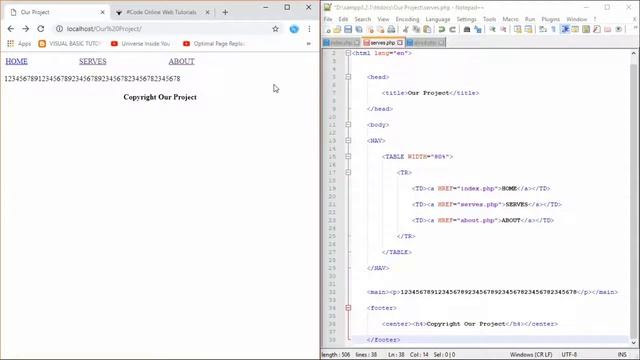Screen dimensions: 640x360
Task: Click the Copy toolbar icon
Action: click(x=416, y=29)
